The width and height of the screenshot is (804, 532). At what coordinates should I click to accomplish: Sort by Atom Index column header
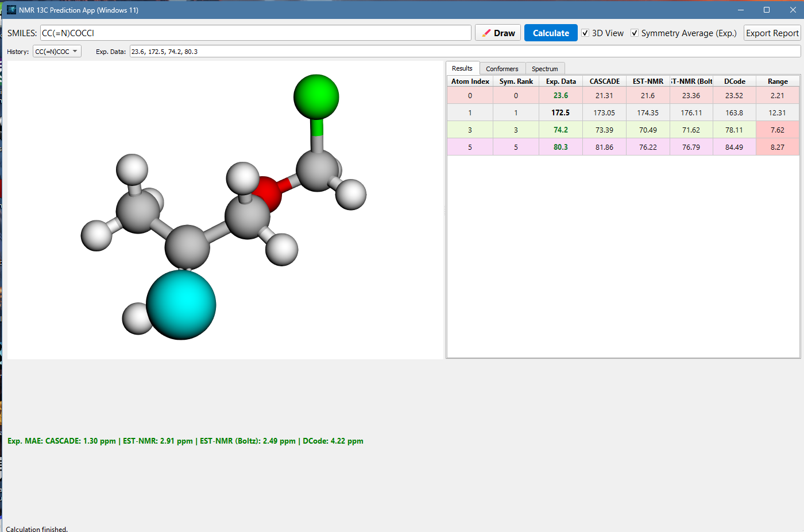pyautogui.click(x=470, y=81)
